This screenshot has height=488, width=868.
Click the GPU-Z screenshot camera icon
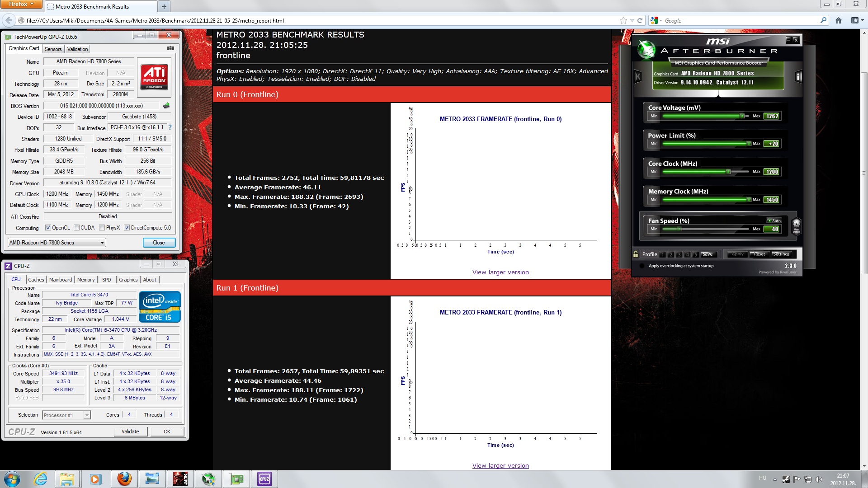point(170,48)
